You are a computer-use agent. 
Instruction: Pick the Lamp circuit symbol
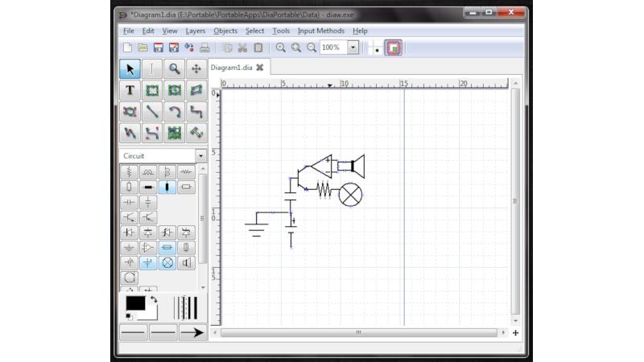(x=167, y=263)
